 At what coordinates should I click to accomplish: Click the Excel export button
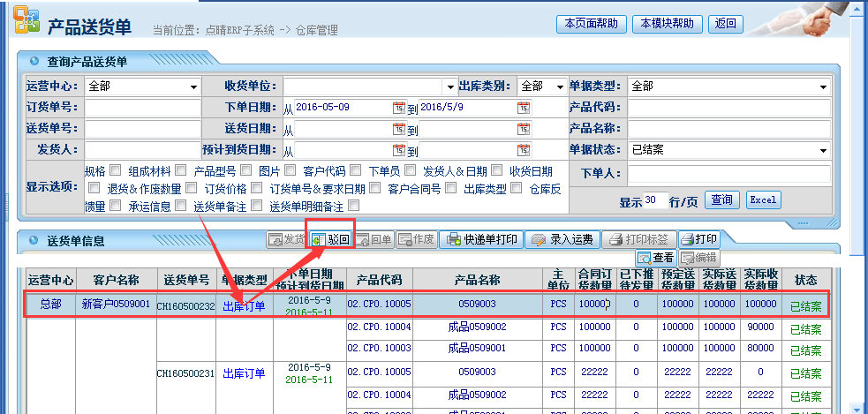(x=763, y=200)
